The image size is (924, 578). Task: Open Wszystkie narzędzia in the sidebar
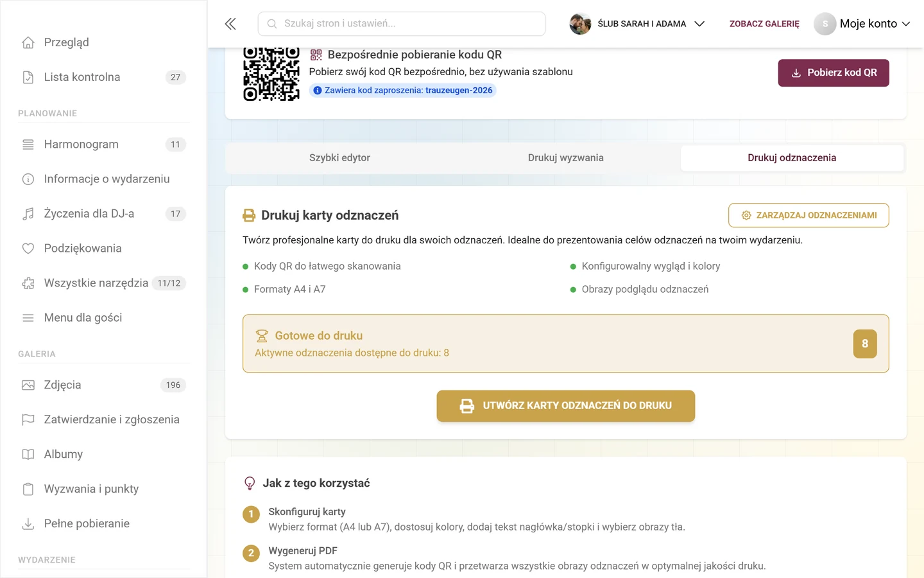point(103,283)
